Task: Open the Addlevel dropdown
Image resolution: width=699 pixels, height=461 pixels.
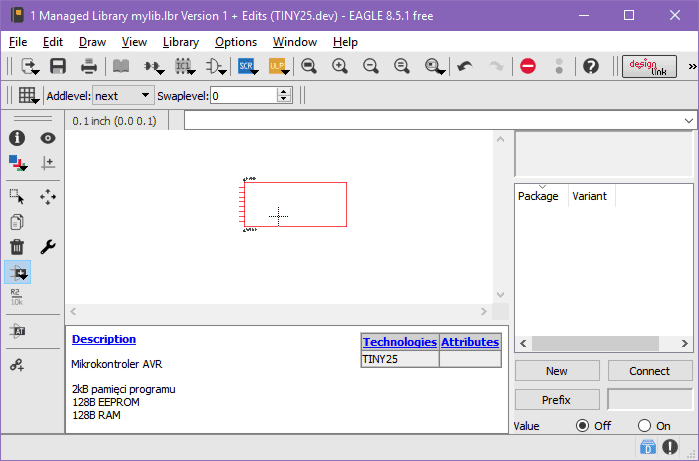Action: coord(122,95)
